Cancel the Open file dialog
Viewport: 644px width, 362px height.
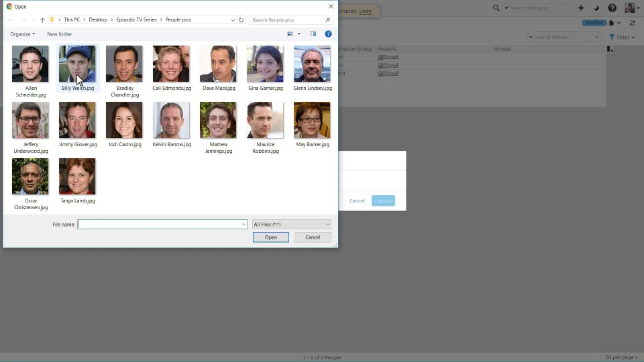coord(313,237)
